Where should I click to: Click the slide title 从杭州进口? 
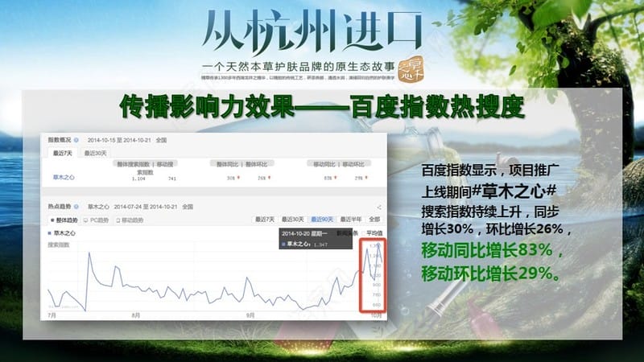tap(312, 31)
